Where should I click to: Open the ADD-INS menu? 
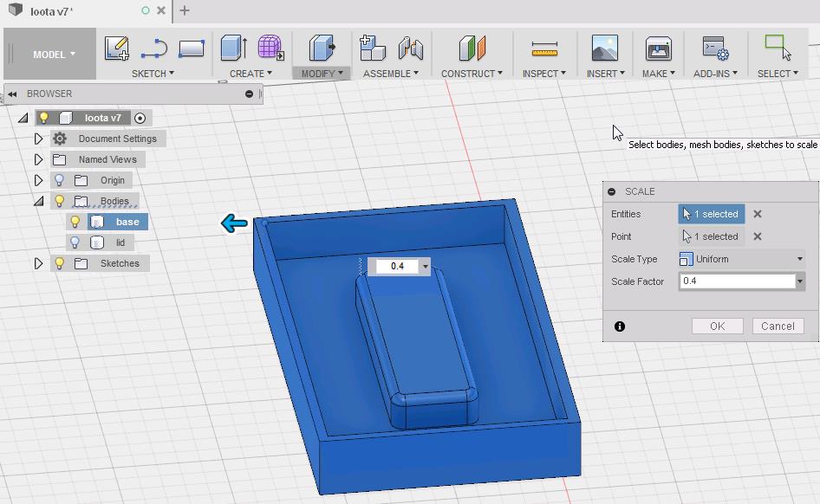click(715, 74)
